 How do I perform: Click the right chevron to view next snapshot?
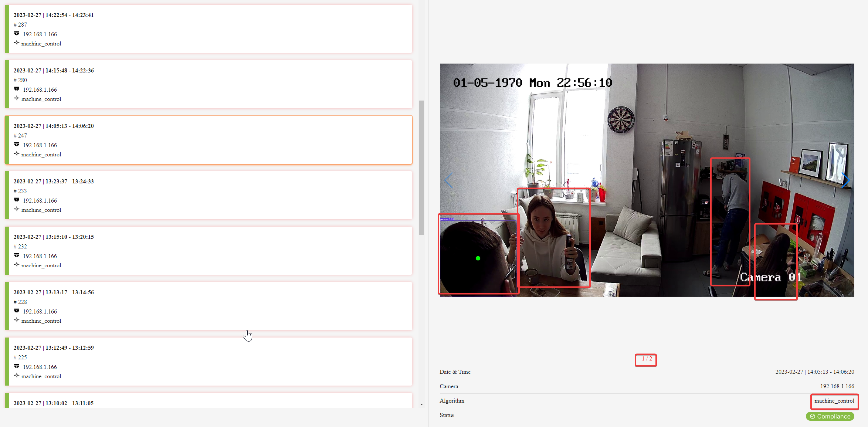[845, 180]
